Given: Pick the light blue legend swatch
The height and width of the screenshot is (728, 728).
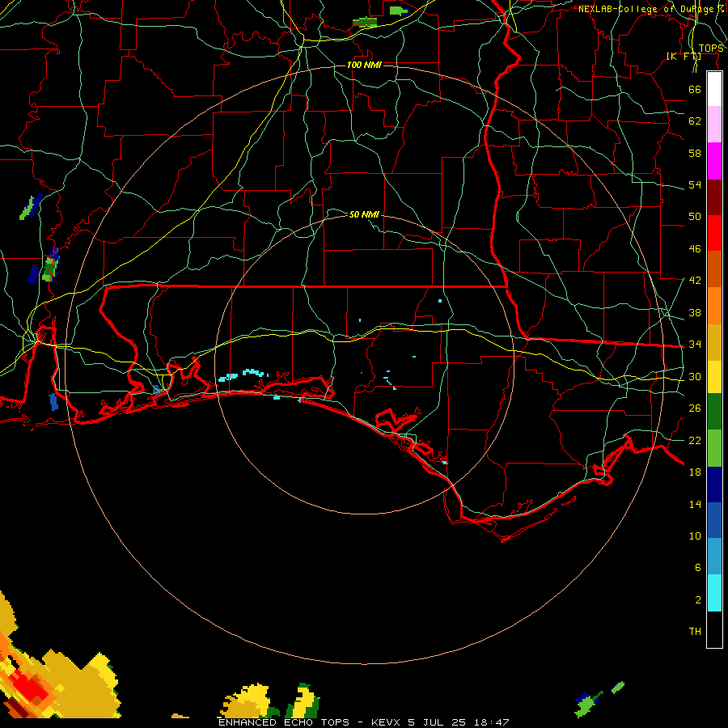Looking at the screenshot, I should pos(714,557).
